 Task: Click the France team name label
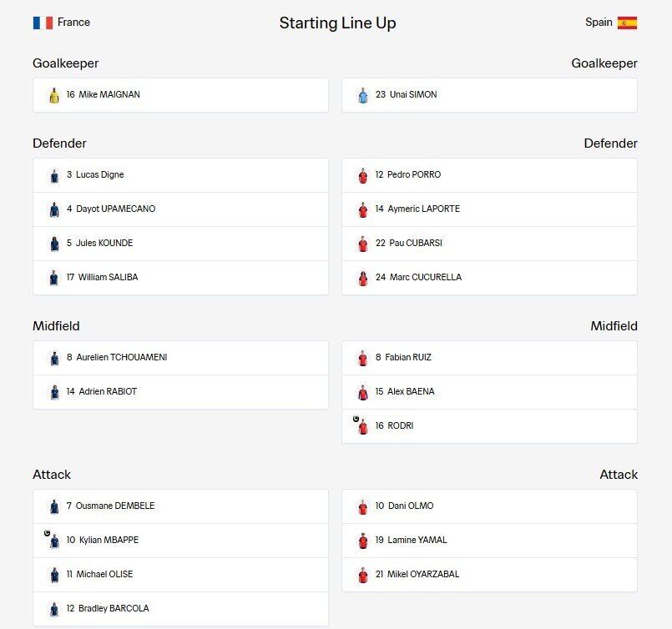coord(73,23)
